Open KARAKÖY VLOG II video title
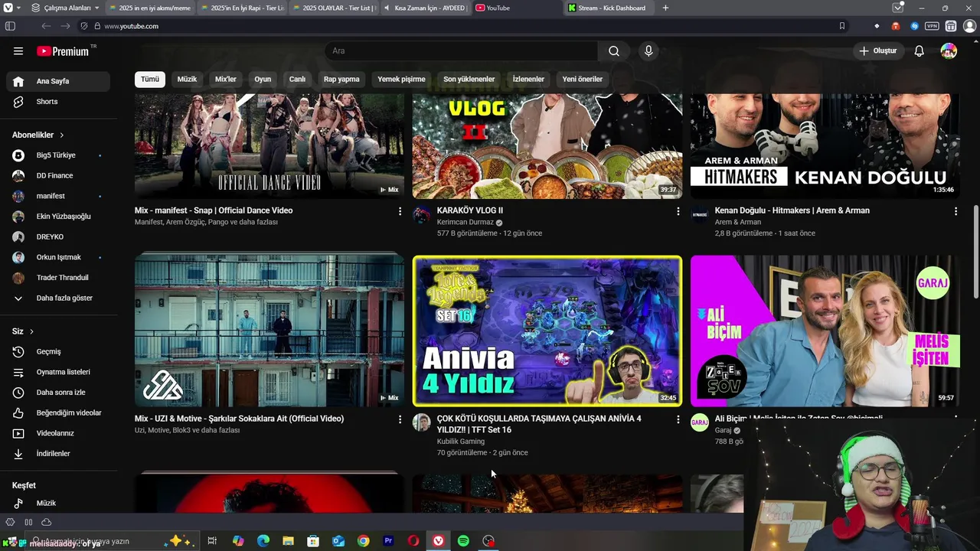The image size is (980, 551). 470,210
